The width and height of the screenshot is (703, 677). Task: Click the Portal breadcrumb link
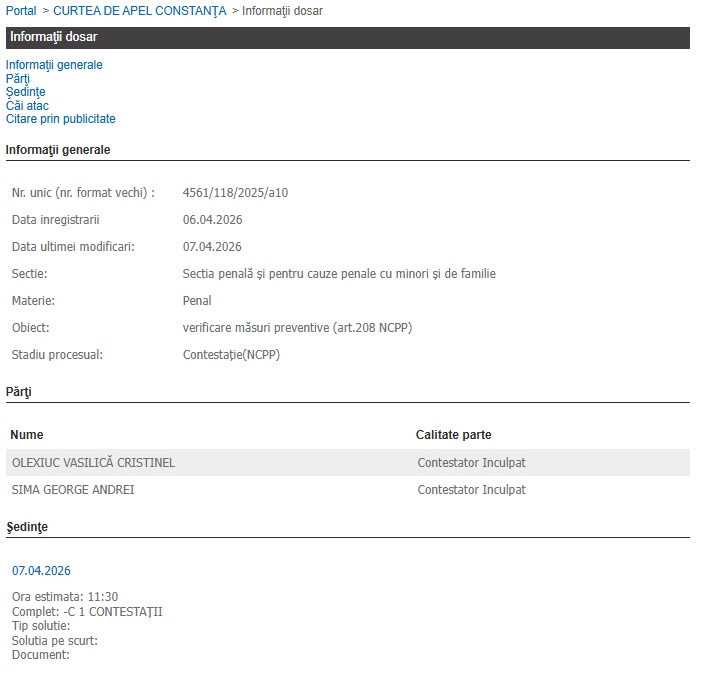pos(20,10)
